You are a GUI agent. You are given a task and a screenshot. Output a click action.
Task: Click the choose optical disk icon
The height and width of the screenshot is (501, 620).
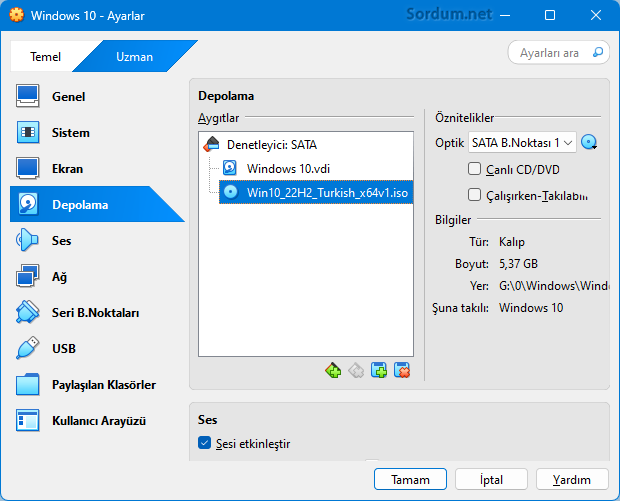(589, 142)
